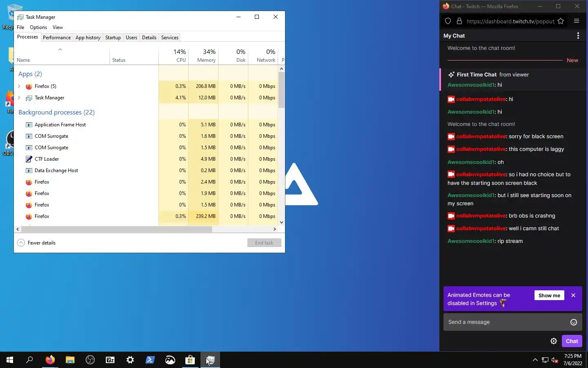The height and width of the screenshot is (368, 588).
Task: Click the Firefox shield tracking icon
Action: click(x=448, y=21)
